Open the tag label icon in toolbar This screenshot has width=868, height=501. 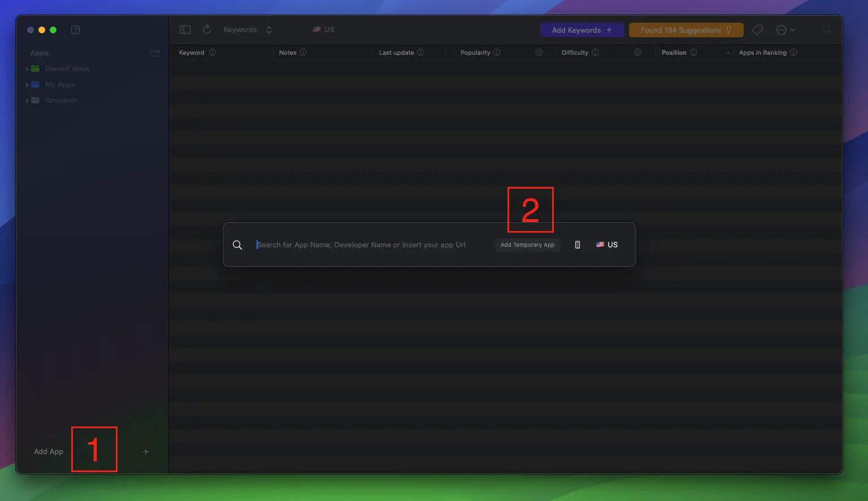pos(757,30)
